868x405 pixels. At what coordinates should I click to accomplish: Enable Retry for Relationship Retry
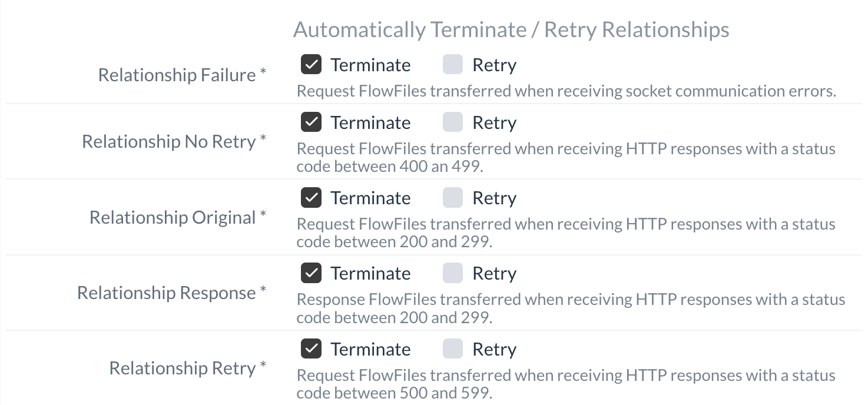[x=453, y=349]
